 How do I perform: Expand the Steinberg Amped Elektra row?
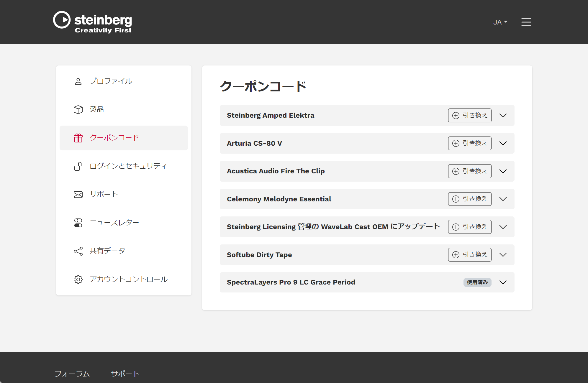[x=503, y=116]
